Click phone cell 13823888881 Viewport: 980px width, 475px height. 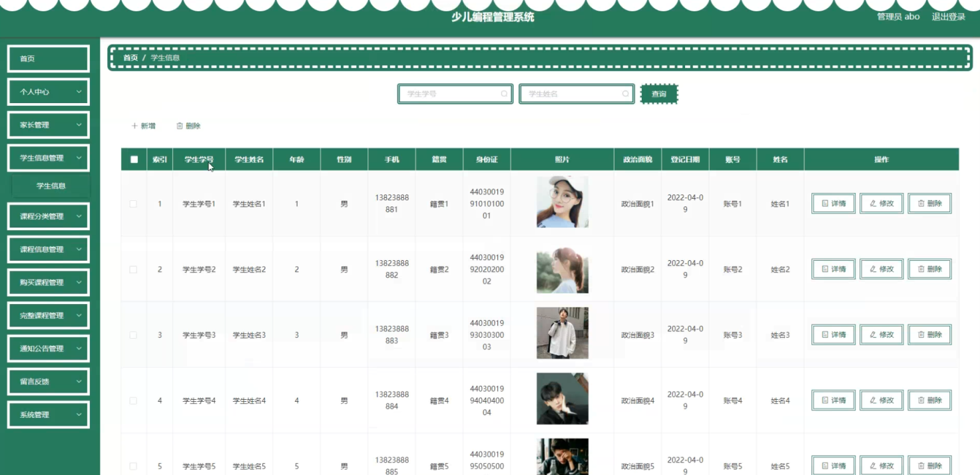click(391, 204)
